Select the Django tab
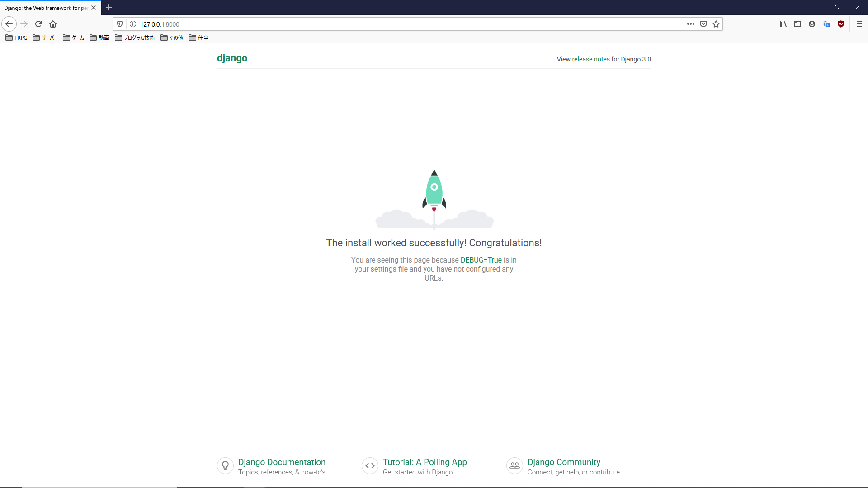 tap(45, 8)
